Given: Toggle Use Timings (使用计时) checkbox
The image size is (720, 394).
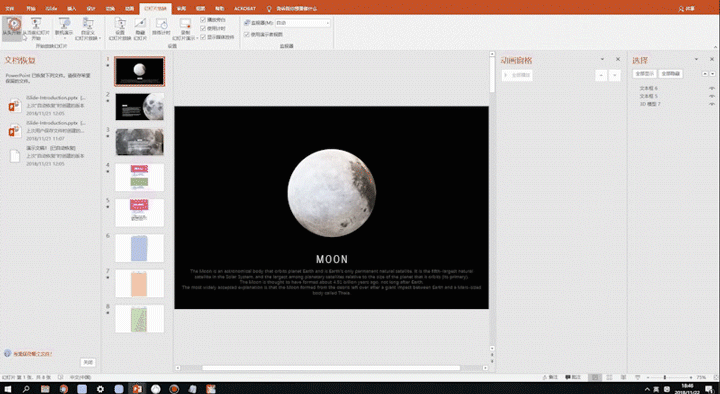Looking at the screenshot, I should (203, 28).
